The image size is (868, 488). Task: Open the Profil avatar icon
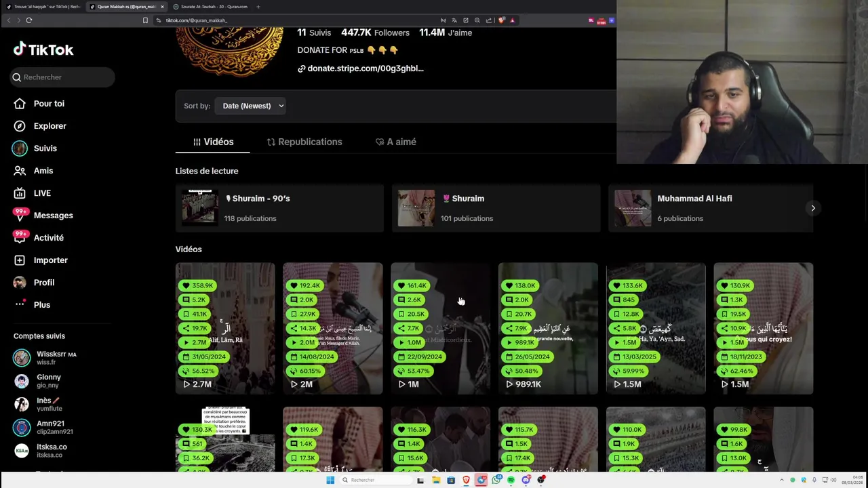(20, 283)
